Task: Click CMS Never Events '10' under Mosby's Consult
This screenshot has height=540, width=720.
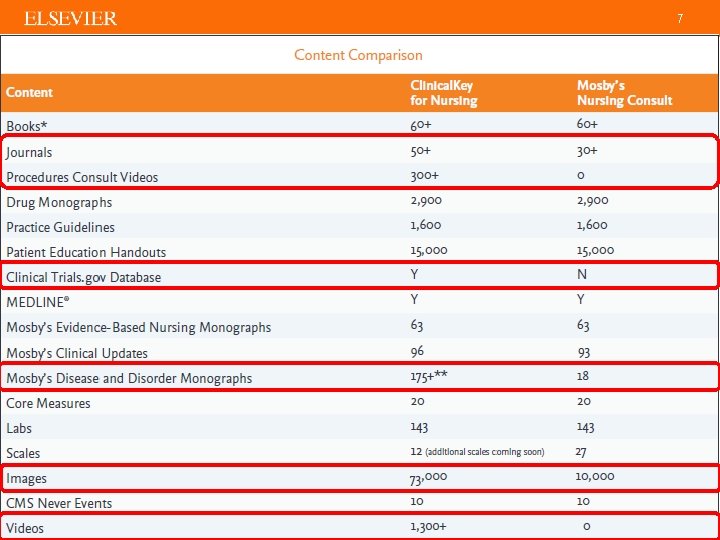Action: [583, 501]
